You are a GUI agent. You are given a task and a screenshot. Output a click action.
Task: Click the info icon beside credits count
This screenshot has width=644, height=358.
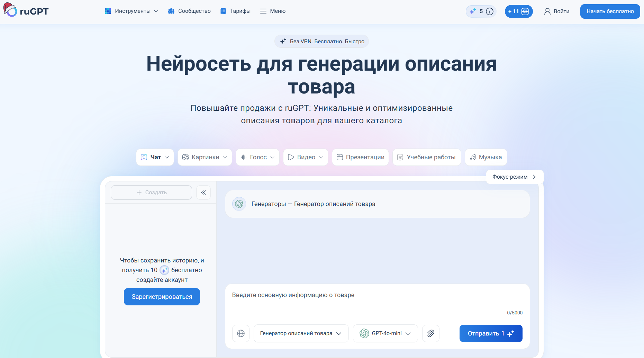click(490, 11)
